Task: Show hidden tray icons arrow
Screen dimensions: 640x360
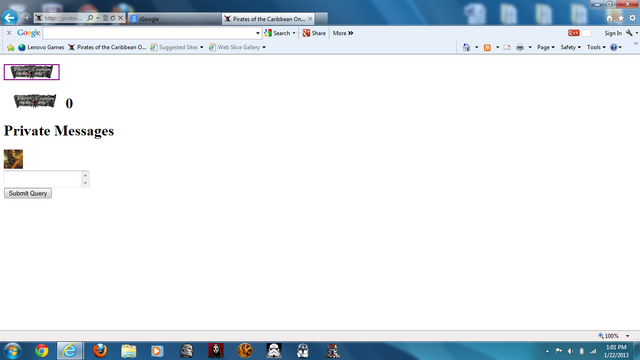Action: point(547,351)
